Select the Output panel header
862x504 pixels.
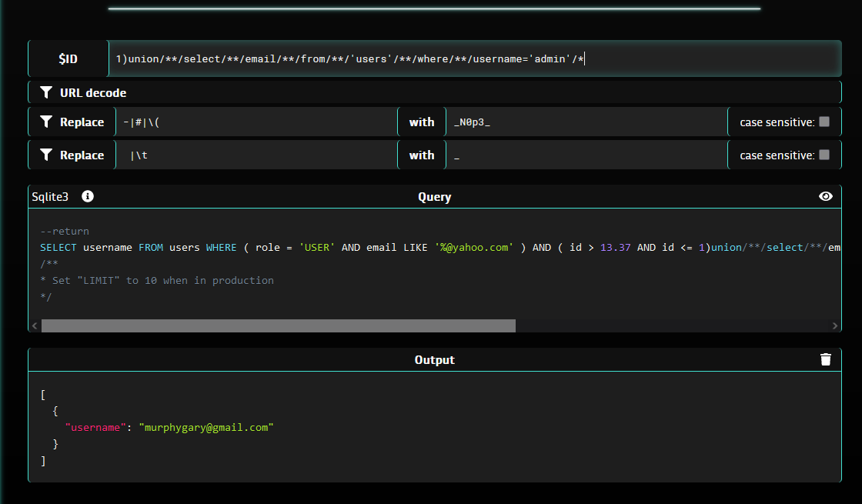click(434, 359)
